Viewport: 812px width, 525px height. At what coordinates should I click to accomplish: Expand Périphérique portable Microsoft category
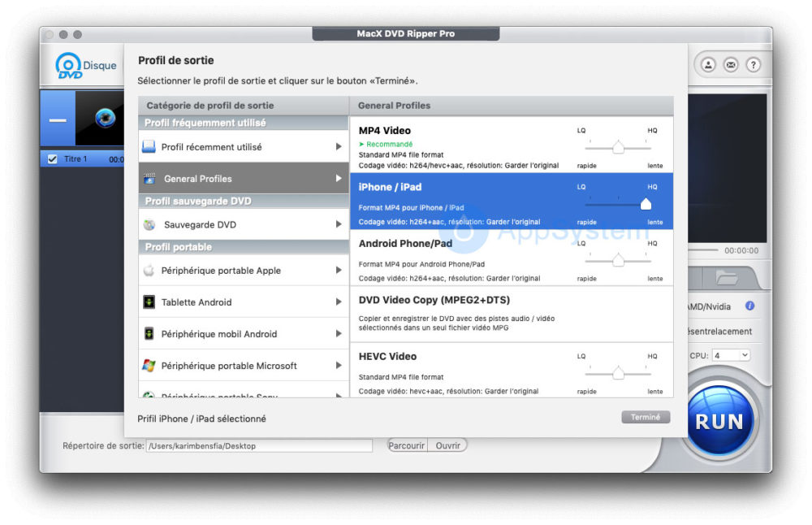point(339,366)
